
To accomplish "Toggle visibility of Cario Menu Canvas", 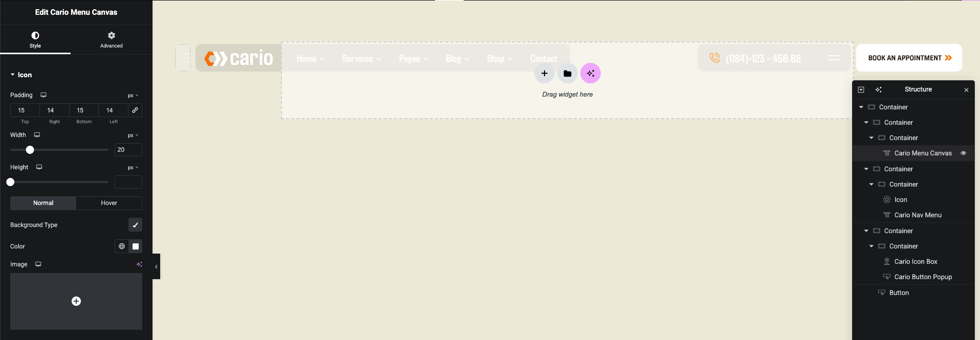I will (x=963, y=153).
